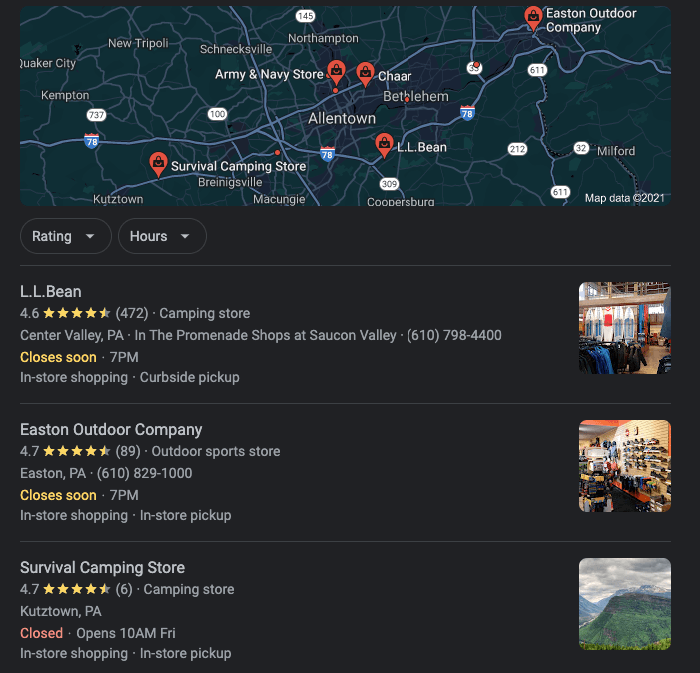Open the Hours filter dropdown
This screenshot has height=673, width=700.
click(x=162, y=236)
